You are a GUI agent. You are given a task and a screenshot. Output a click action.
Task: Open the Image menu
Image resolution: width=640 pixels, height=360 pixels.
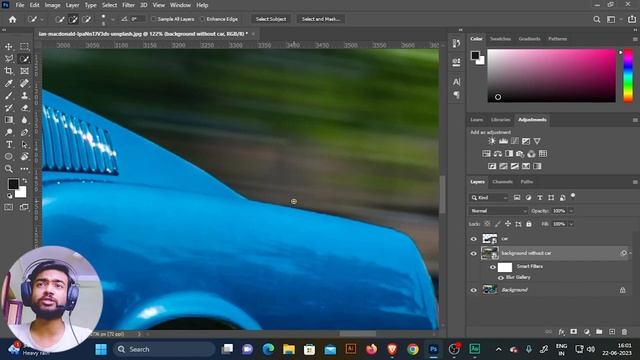pos(52,5)
